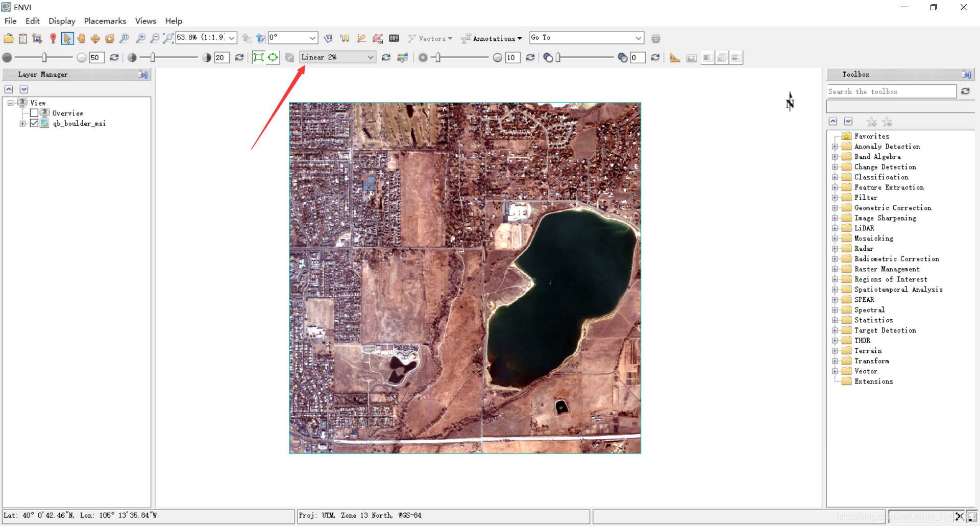
Task: Click the contrast slider handle
Action: [153, 57]
